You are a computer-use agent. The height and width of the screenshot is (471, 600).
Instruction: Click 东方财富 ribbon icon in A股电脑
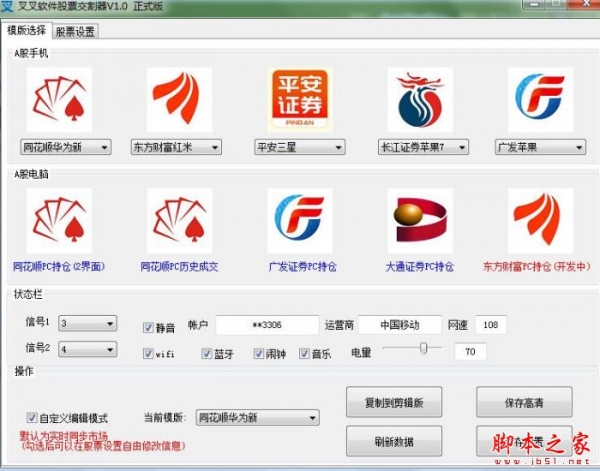point(540,221)
